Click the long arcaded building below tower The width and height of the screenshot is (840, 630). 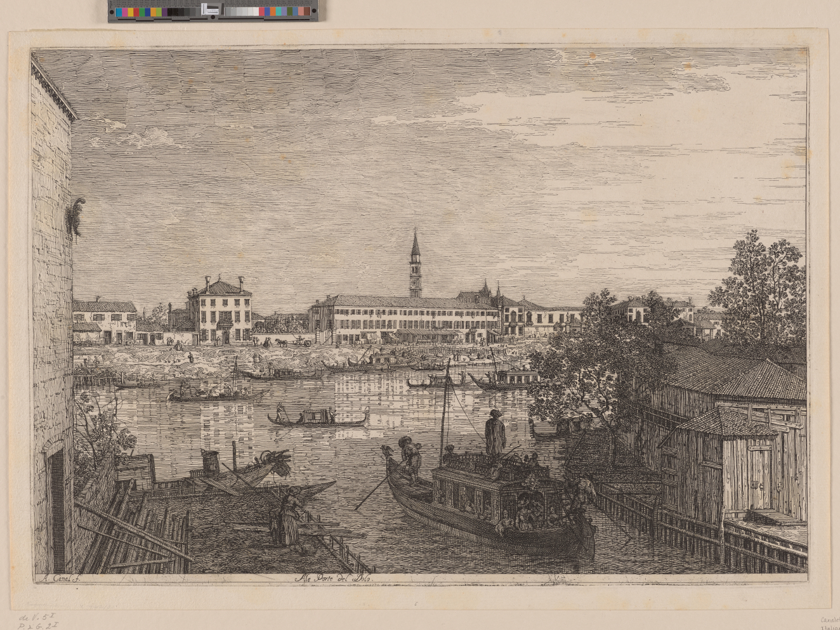click(404, 318)
